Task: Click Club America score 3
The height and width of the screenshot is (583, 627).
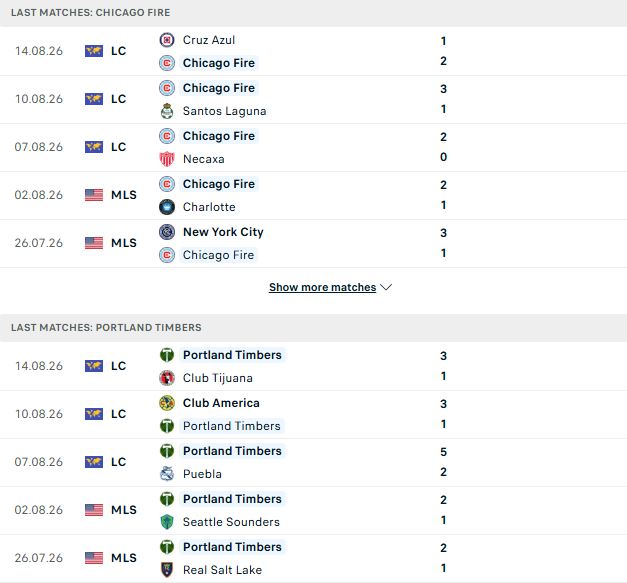Action: click(443, 404)
